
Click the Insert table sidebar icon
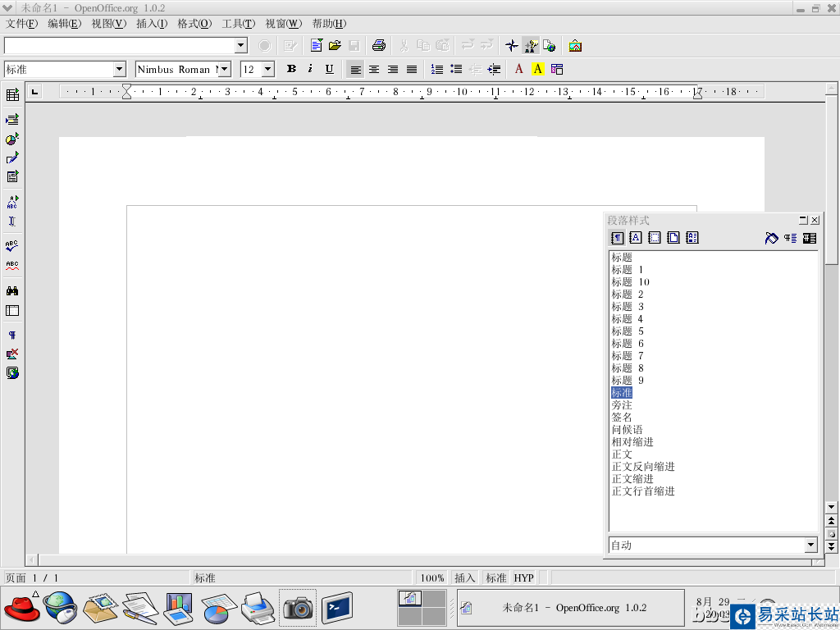coord(12,95)
